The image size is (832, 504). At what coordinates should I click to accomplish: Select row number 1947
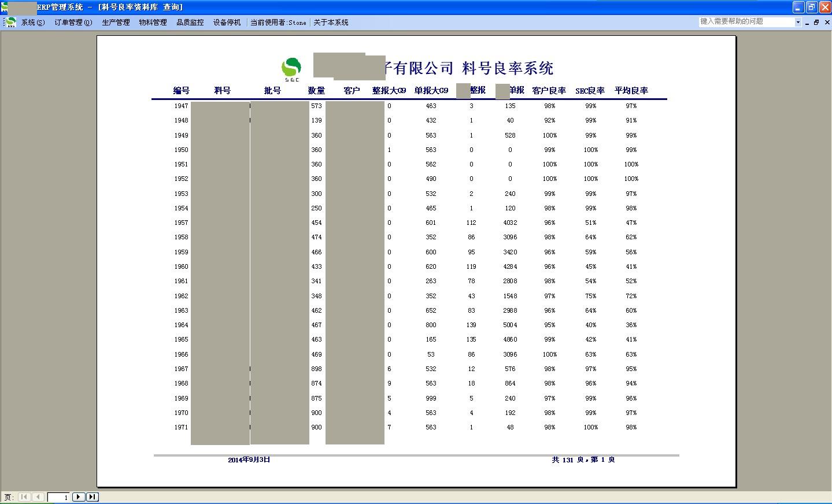[181, 106]
